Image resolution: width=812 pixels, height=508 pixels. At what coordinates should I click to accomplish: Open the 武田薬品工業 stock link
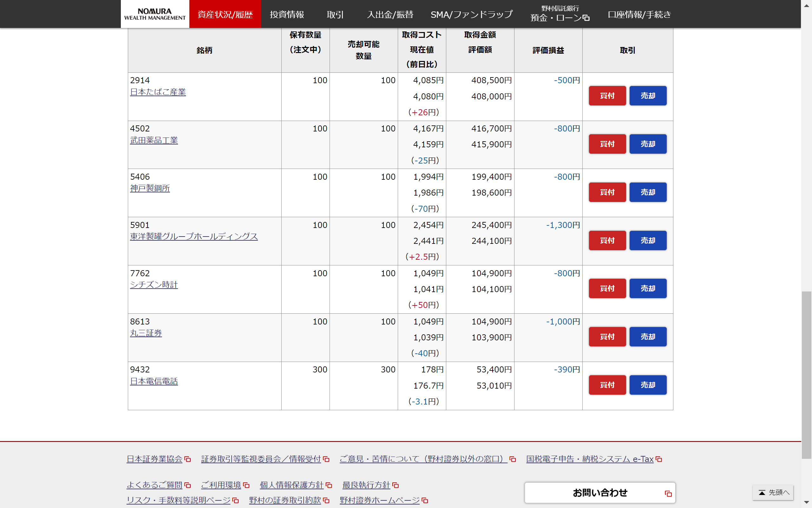(154, 140)
